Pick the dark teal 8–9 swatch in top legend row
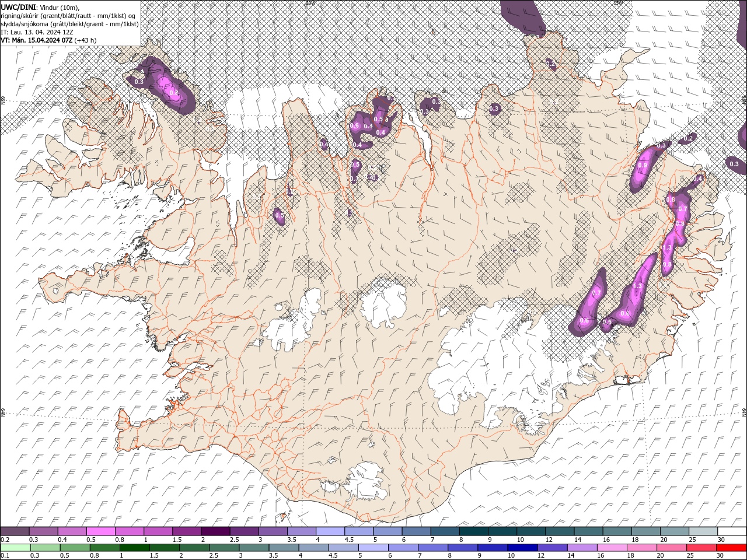This screenshot has width=747, height=560. [474, 531]
